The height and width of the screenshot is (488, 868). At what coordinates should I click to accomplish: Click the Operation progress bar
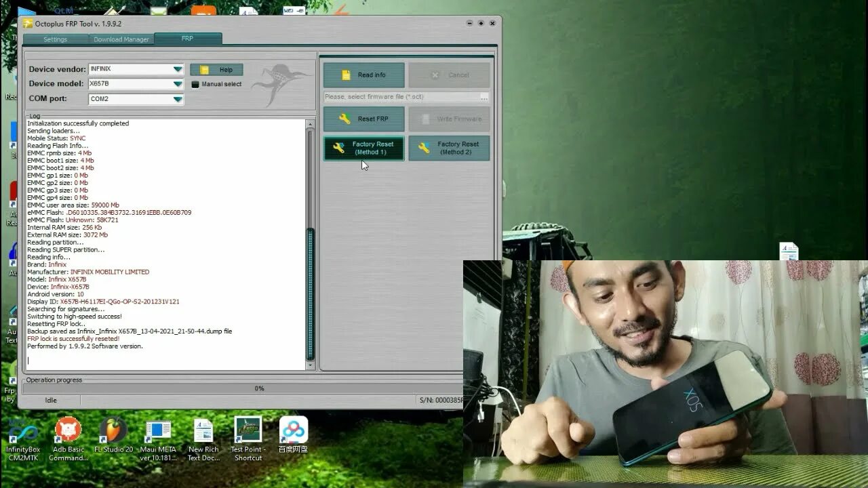[x=259, y=388]
